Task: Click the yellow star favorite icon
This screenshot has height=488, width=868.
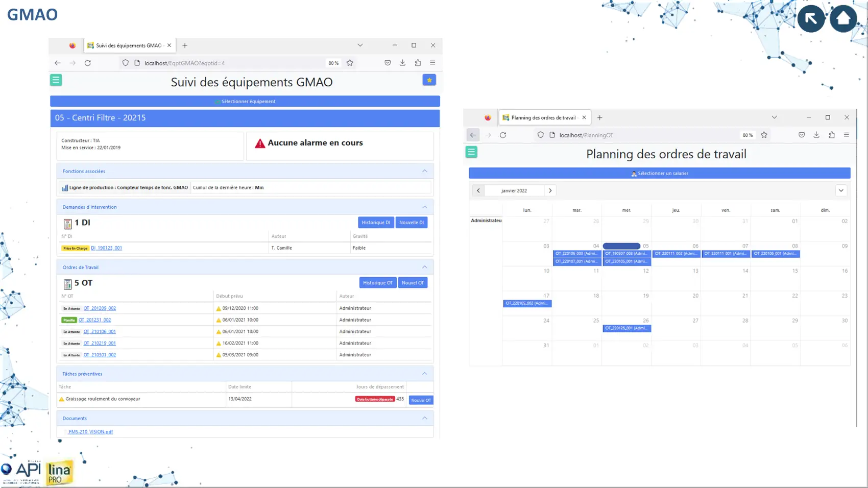Action: 429,80
